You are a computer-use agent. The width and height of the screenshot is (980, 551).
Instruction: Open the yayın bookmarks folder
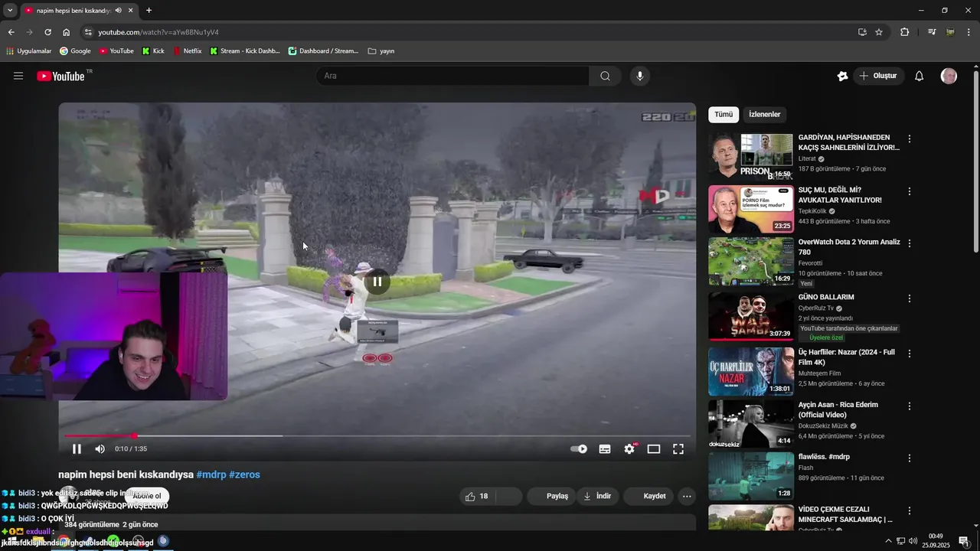click(381, 51)
